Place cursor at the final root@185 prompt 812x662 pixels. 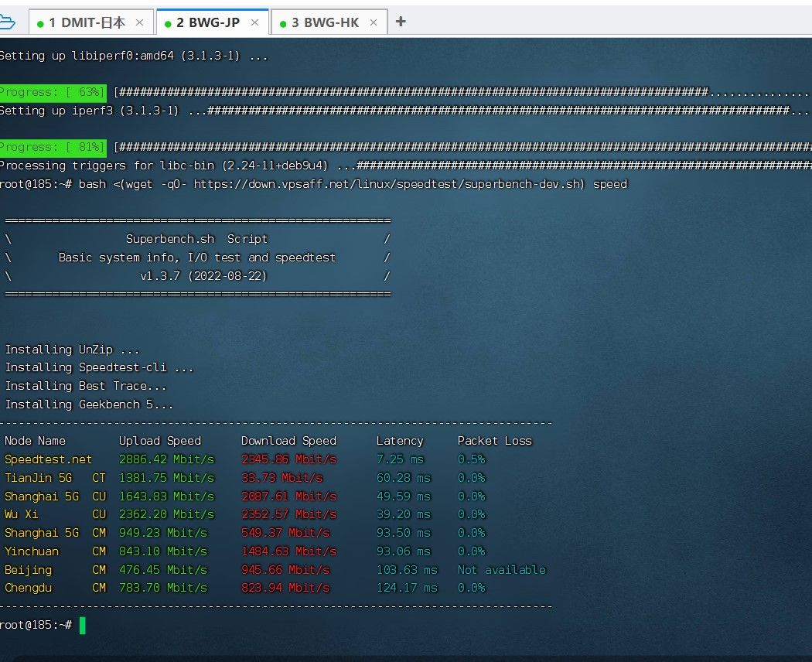click(82, 625)
